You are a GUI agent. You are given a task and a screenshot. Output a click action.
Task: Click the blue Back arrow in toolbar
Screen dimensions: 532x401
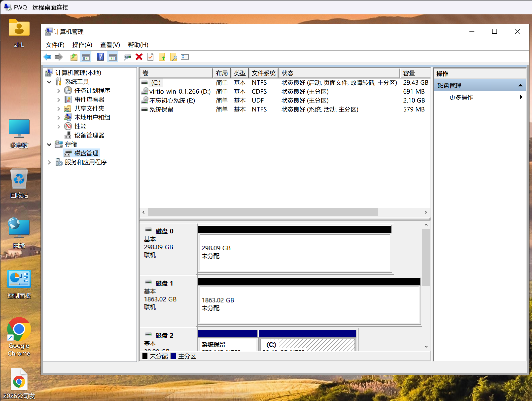pos(47,57)
